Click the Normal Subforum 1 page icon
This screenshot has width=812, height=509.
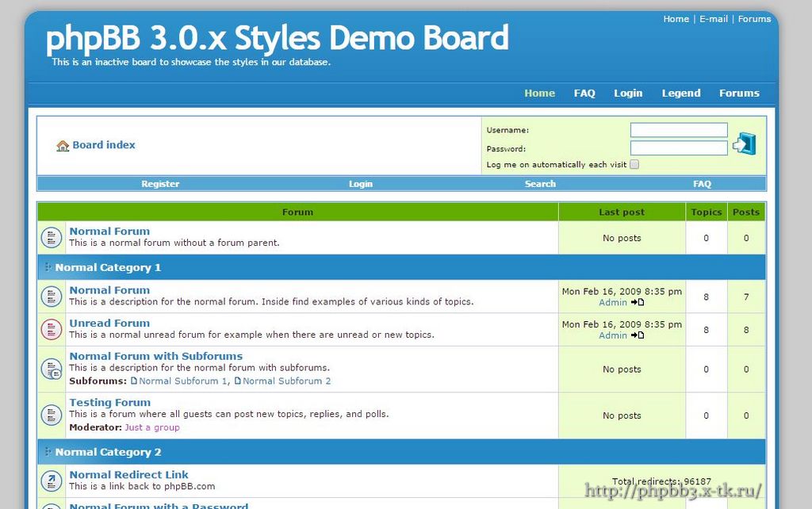coord(134,381)
